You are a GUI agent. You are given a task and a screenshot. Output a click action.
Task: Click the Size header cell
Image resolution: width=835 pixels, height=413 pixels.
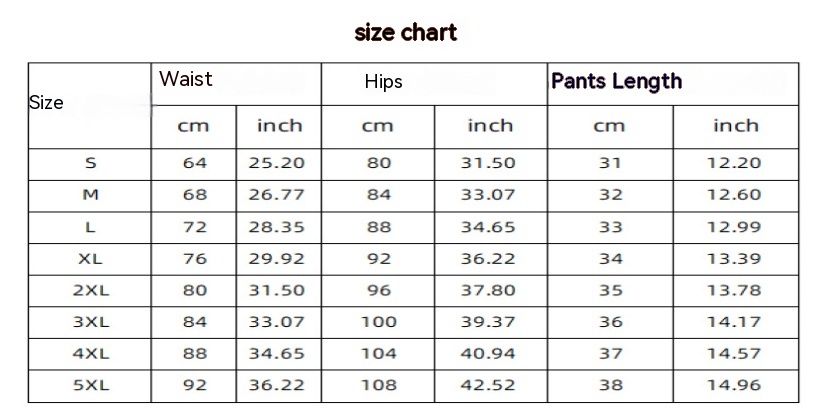[x=46, y=103]
